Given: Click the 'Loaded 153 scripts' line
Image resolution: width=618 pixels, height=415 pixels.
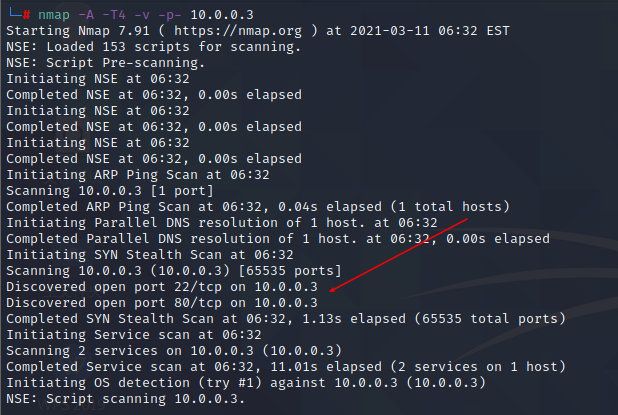Looking at the screenshot, I should point(154,47).
